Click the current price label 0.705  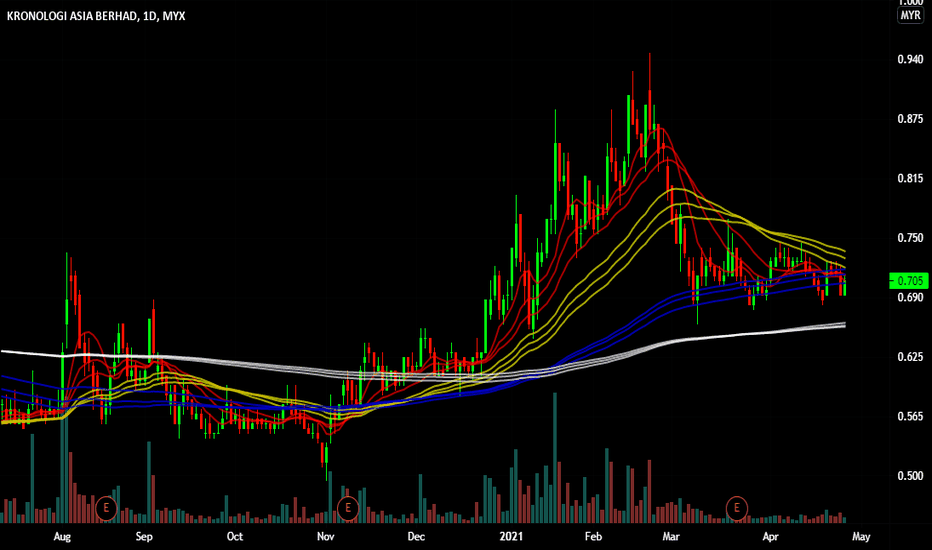click(908, 281)
